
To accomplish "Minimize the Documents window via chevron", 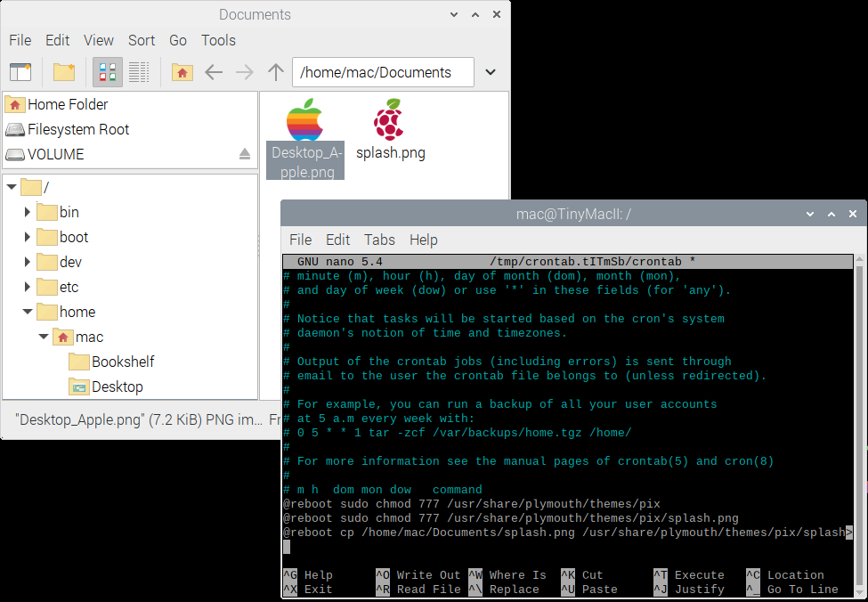I will (454, 14).
